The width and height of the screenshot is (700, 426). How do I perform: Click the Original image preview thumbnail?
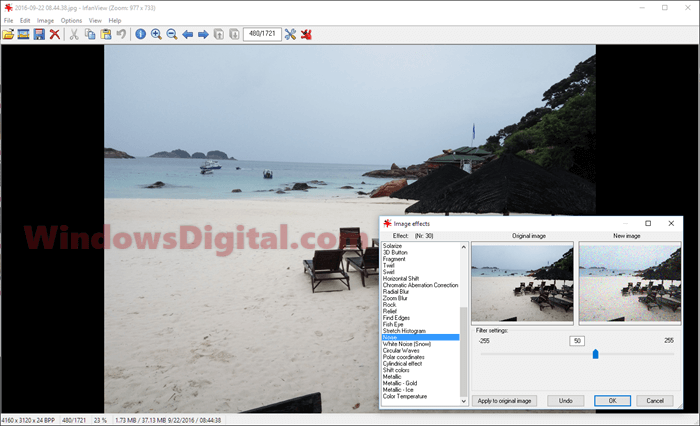tap(522, 282)
